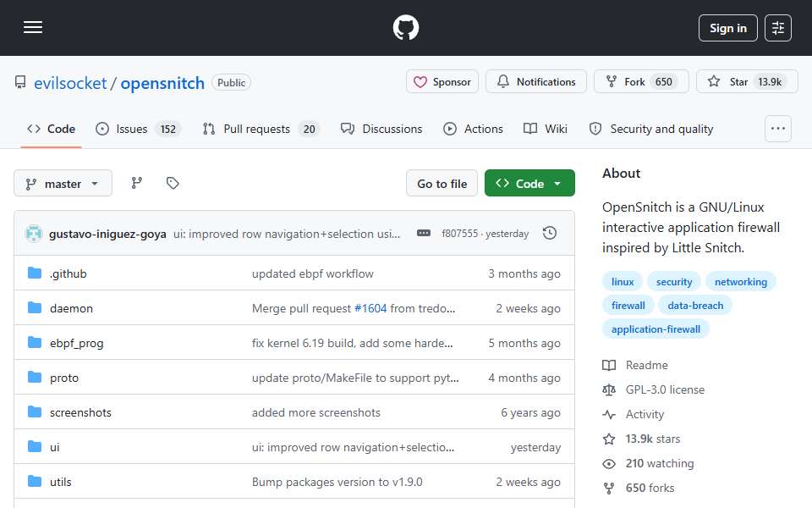
Task: Open the .github folder
Action: [x=69, y=273]
